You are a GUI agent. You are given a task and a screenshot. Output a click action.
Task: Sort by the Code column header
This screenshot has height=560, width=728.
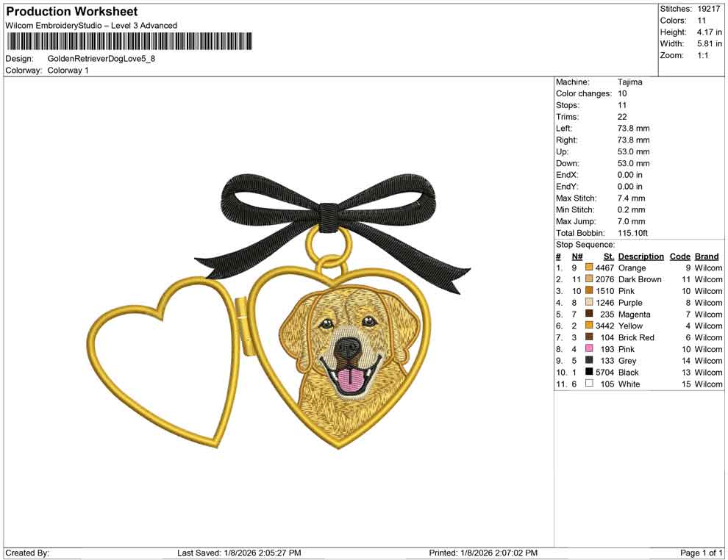680,256
